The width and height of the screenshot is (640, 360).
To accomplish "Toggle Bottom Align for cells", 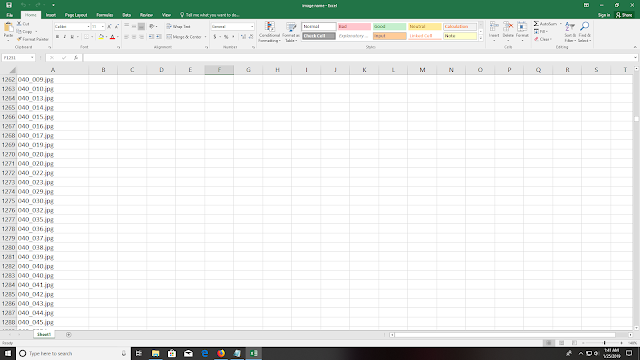I will (141, 27).
